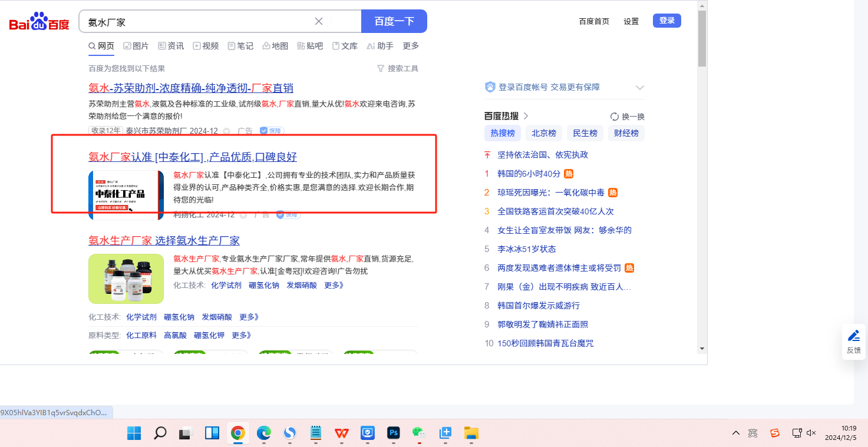Image resolution: width=868 pixels, height=447 pixels.
Task: Click the 百度一下 search button
Action: pos(394,21)
